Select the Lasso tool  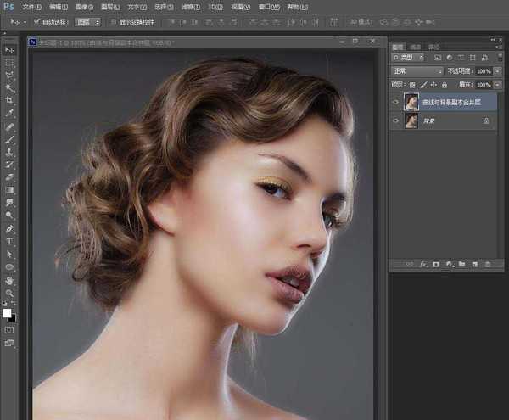coord(10,75)
